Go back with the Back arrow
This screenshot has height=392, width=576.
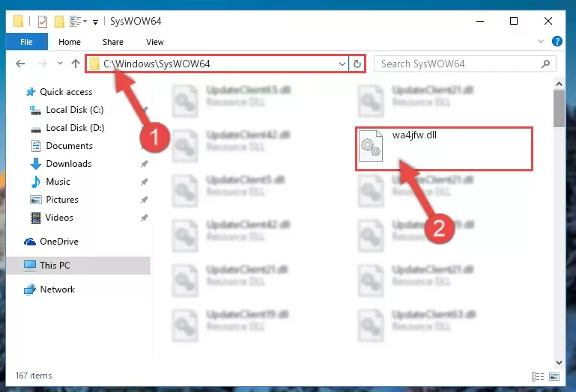20,64
